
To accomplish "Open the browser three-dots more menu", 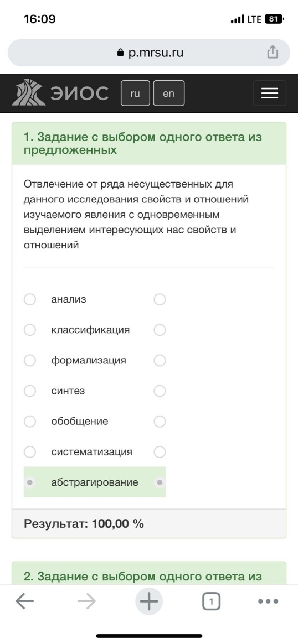I will [269, 602].
